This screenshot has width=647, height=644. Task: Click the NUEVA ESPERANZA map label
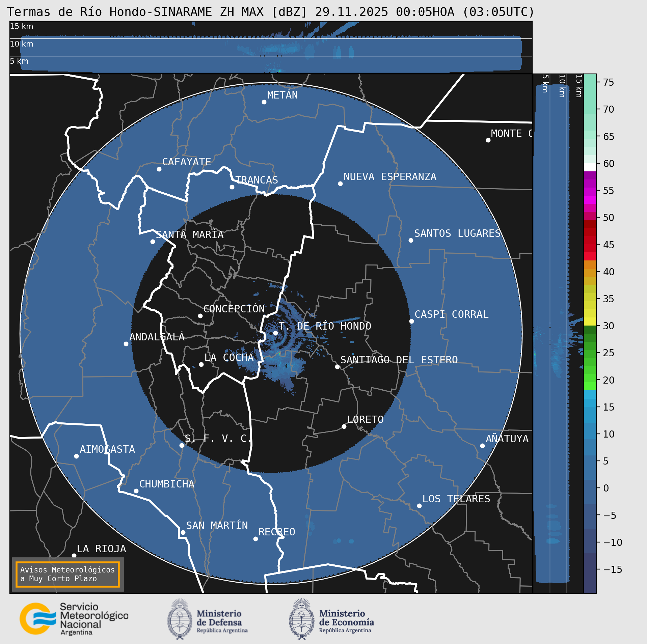pos(390,177)
